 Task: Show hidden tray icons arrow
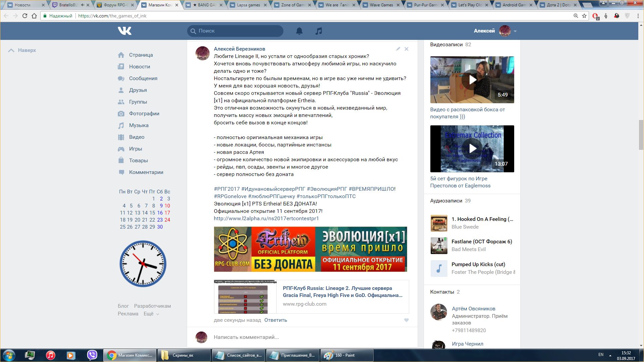coord(610,355)
